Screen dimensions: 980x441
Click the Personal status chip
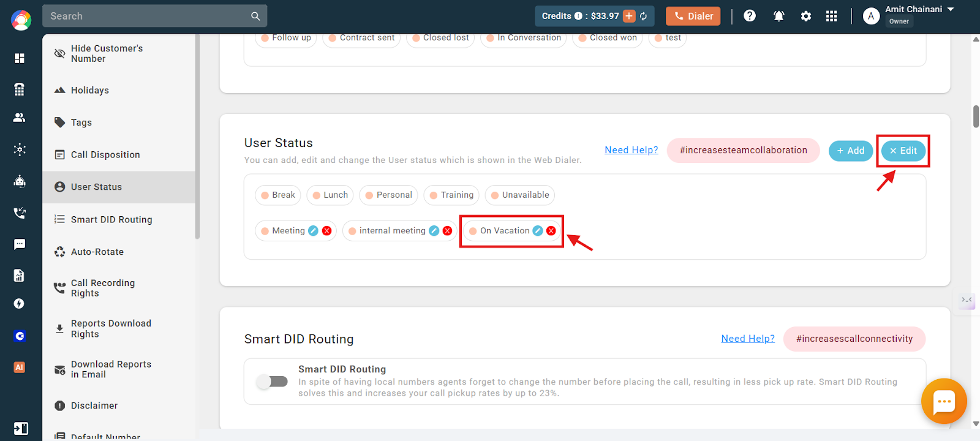point(388,195)
